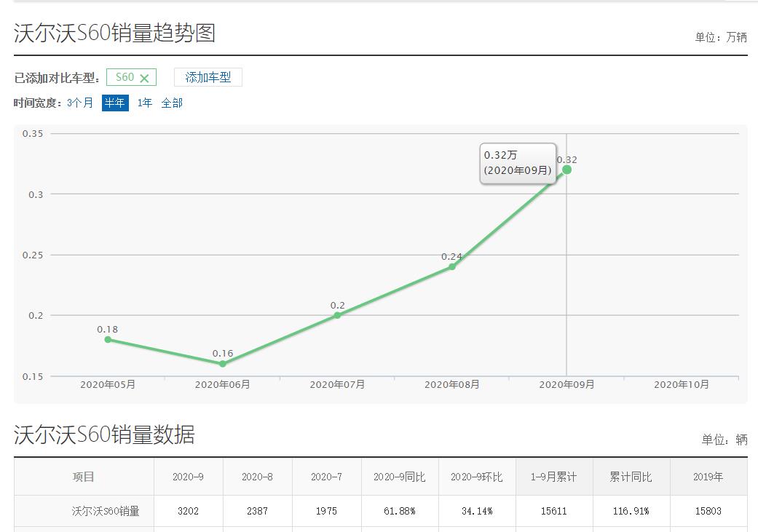Click the 2387 sales cell

[257, 511]
